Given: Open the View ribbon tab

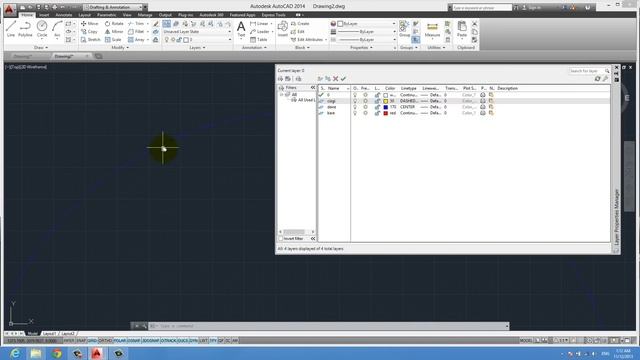Looking at the screenshot, I should click(127, 15).
